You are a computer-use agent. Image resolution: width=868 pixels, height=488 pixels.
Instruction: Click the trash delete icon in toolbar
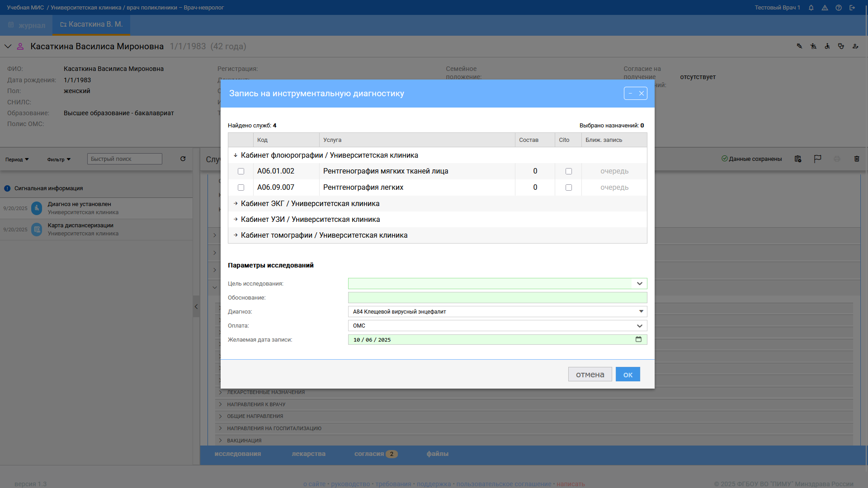pyautogui.click(x=857, y=159)
